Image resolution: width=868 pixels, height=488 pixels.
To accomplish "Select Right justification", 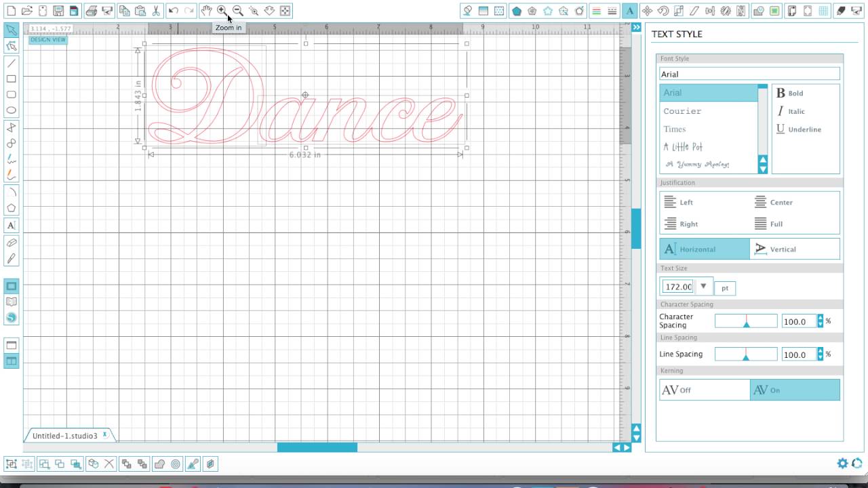I will tap(680, 224).
